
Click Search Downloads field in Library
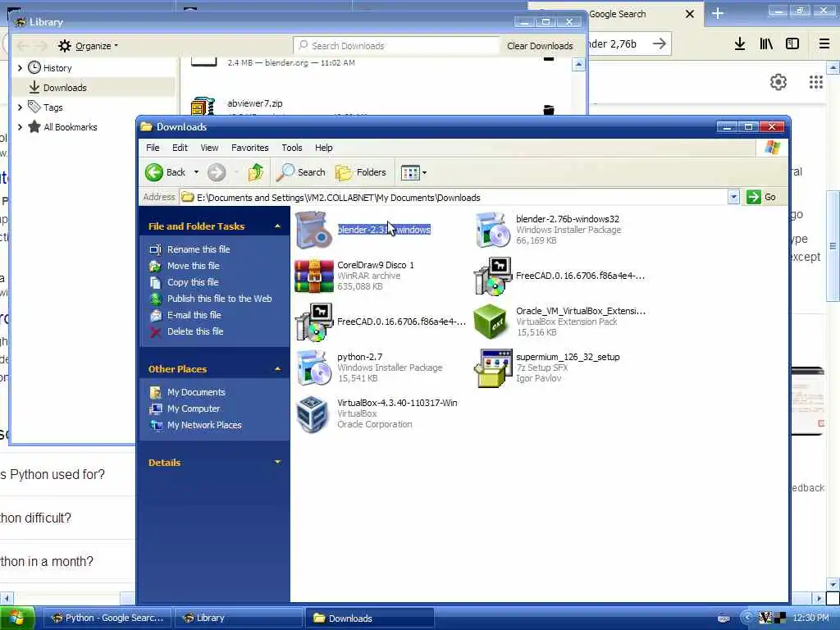pyautogui.click(x=396, y=46)
